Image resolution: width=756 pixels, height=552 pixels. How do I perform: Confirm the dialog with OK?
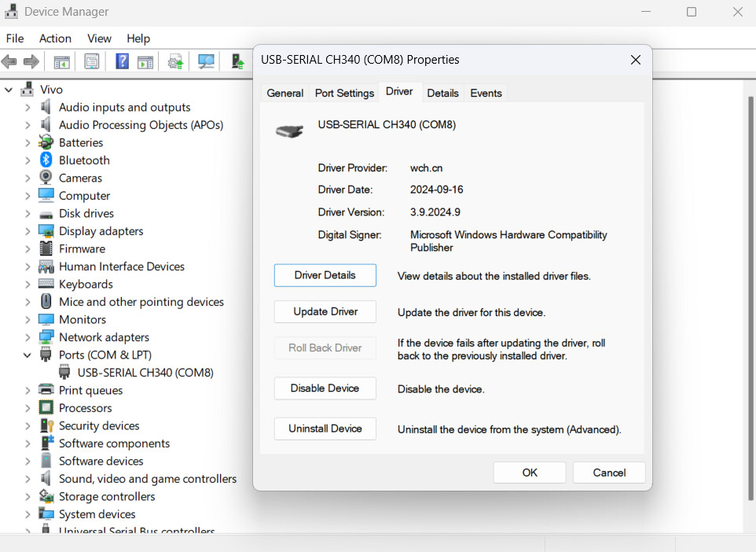point(530,473)
